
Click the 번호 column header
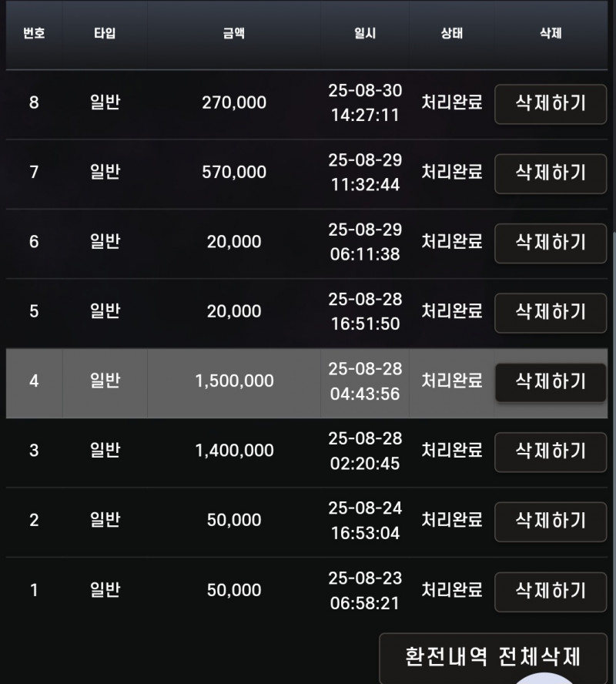click(34, 35)
